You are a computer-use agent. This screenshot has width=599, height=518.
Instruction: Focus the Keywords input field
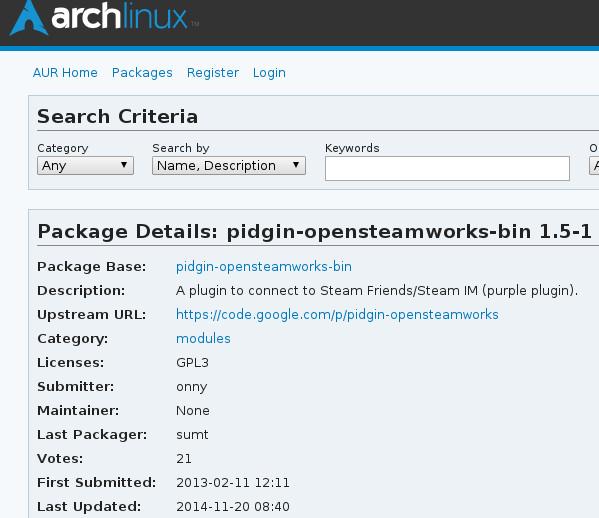[x=447, y=168]
